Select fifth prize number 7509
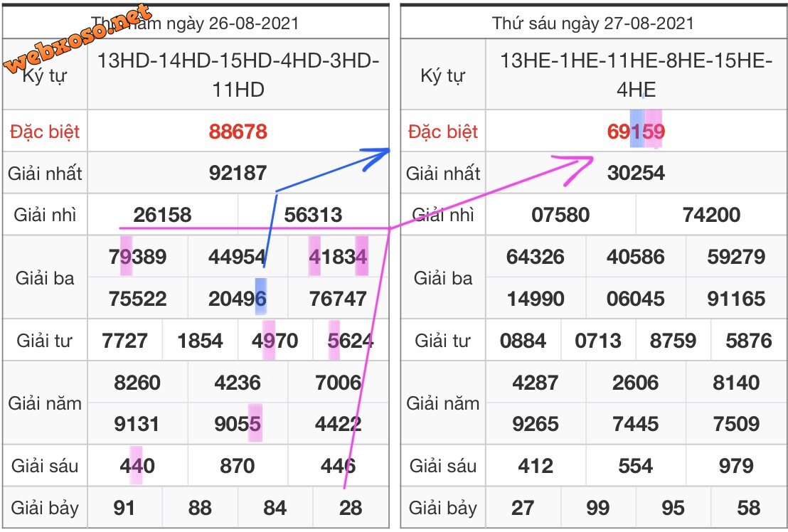This screenshot has height=532, width=788. (x=736, y=424)
